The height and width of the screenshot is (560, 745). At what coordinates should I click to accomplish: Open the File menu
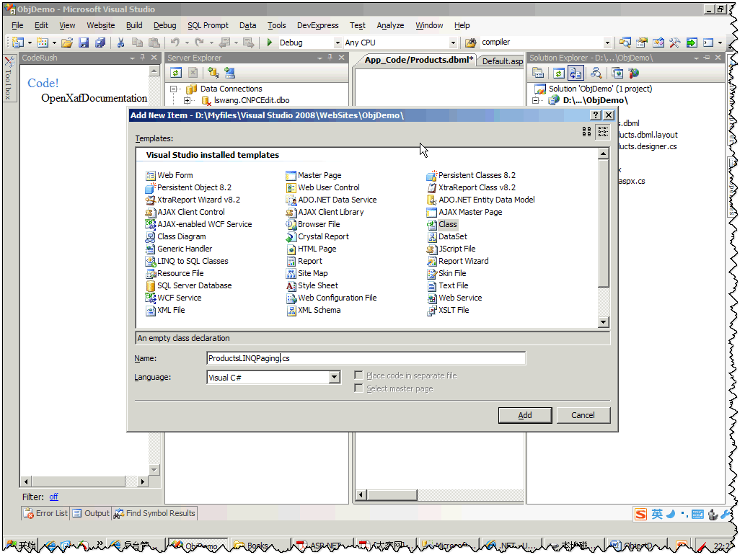(17, 26)
